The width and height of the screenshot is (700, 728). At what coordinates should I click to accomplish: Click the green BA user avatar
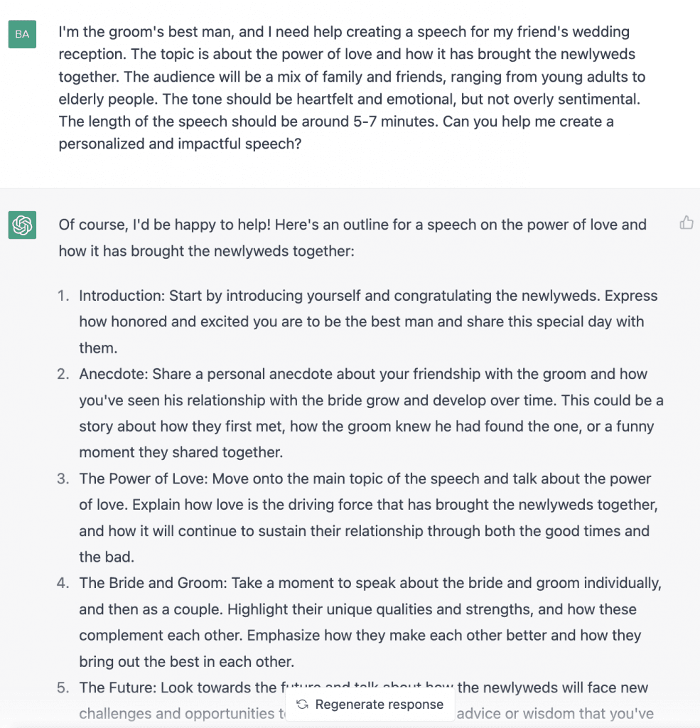pyautogui.click(x=22, y=34)
